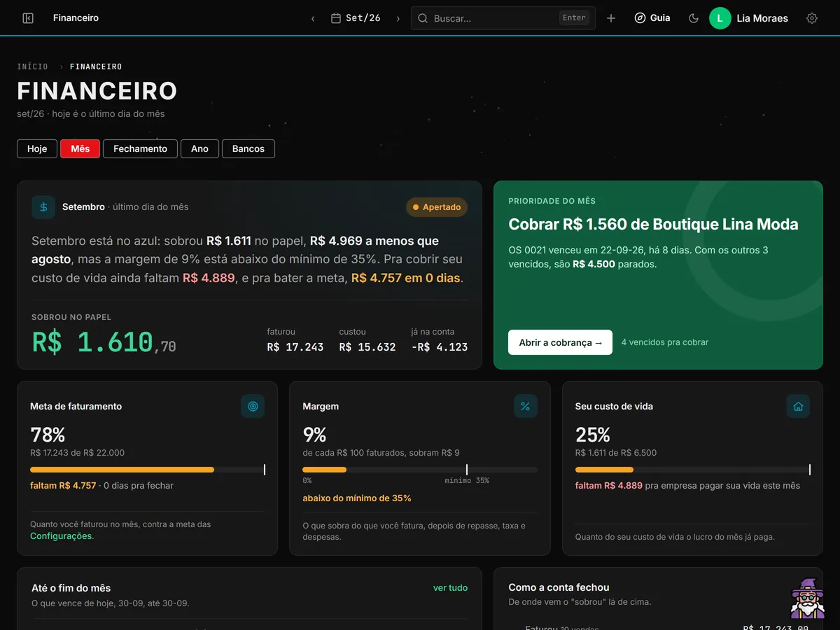This screenshot has width=840, height=630.
Task: Click the INÍCIO breadcrumb link
Action: [x=33, y=66]
